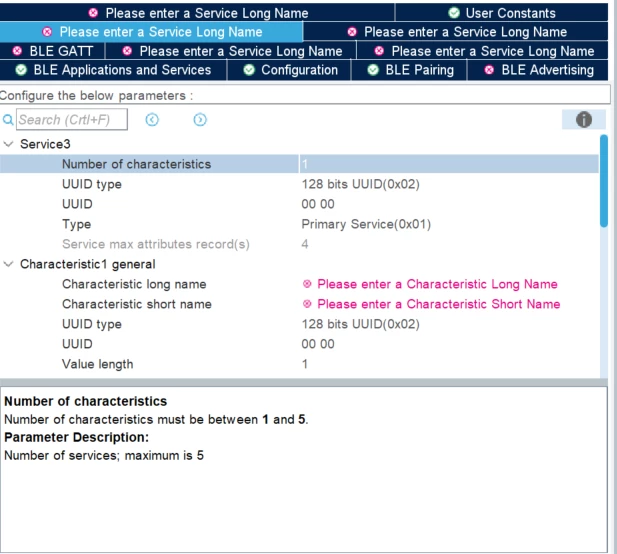Click Please enter a Characteristic Short Name
This screenshot has width=617, height=554.
point(439,304)
